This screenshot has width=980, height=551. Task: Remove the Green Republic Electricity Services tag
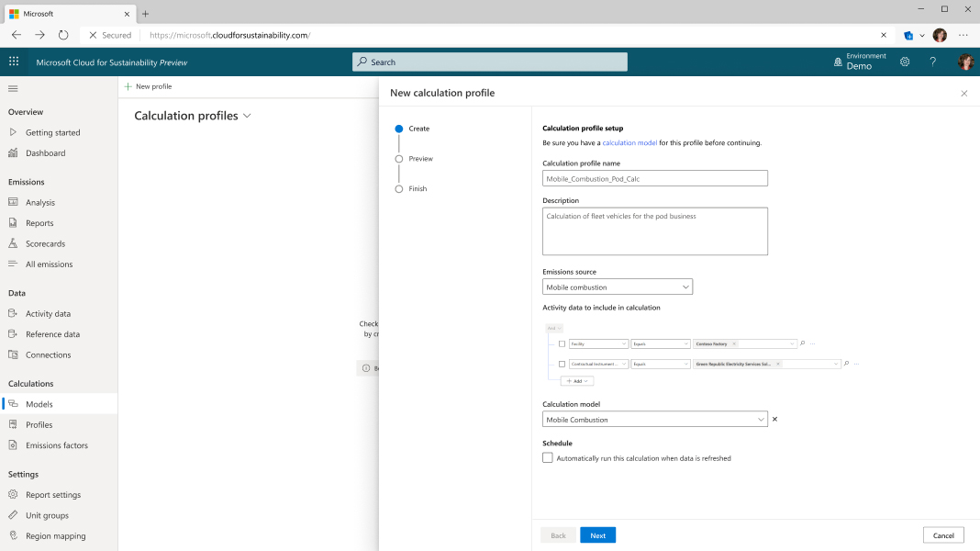coord(778,364)
